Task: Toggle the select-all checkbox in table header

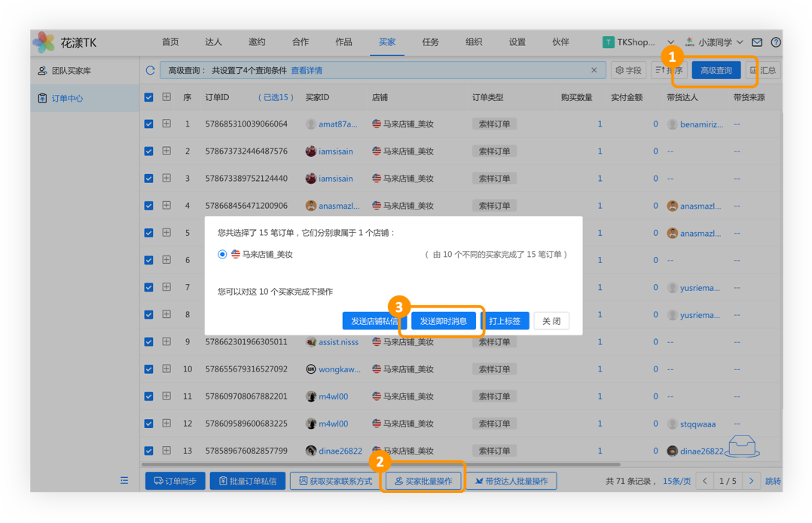Action: pyautogui.click(x=148, y=97)
